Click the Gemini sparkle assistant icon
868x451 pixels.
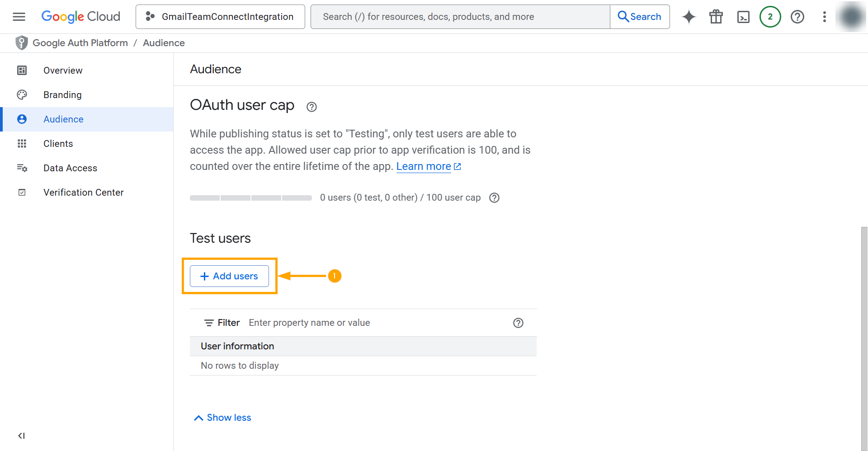coord(689,17)
